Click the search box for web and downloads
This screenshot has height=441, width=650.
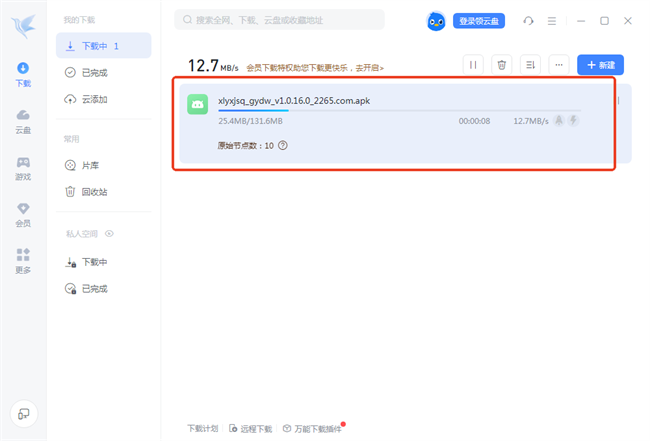coord(279,20)
